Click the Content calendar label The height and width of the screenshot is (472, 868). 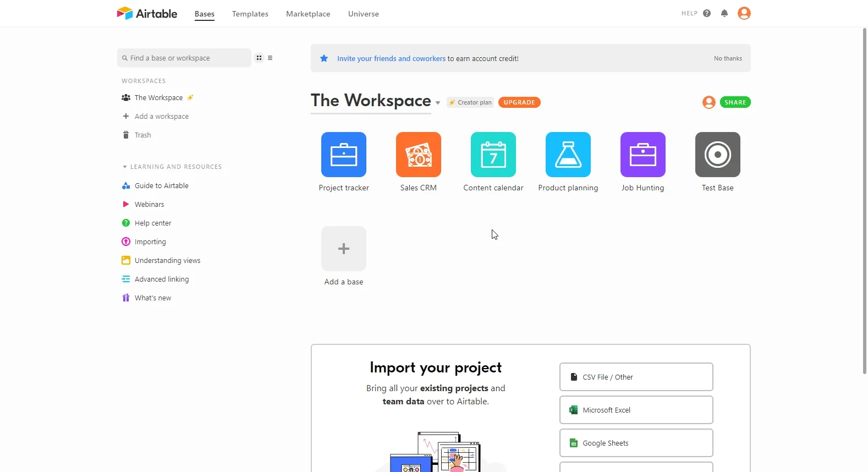(493, 188)
